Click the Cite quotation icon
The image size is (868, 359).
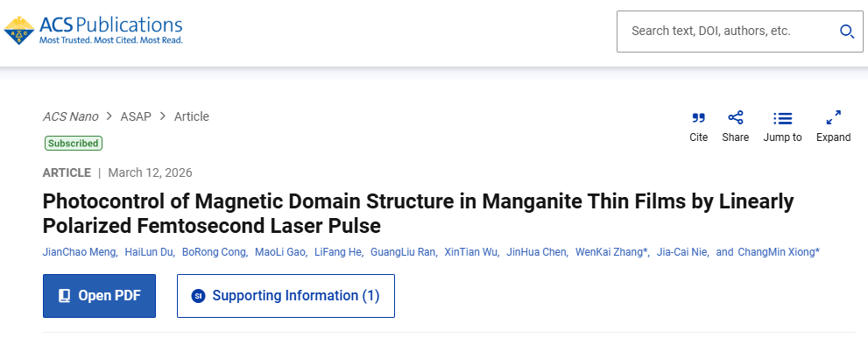[x=698, y=118]
